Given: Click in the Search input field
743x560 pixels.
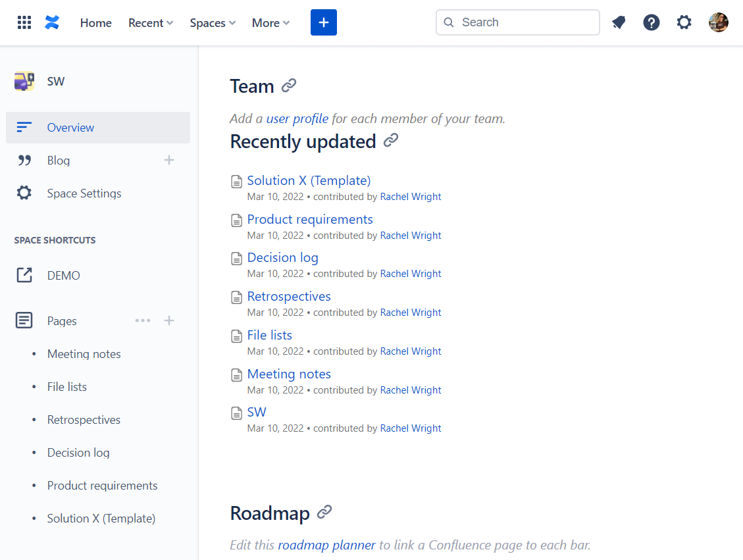Looking at the screenshot, I should [517, 22].
